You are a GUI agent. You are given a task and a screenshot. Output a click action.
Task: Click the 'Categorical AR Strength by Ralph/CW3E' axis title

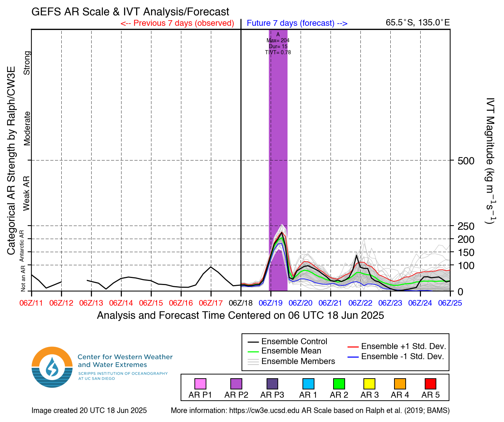pos(11,161)
